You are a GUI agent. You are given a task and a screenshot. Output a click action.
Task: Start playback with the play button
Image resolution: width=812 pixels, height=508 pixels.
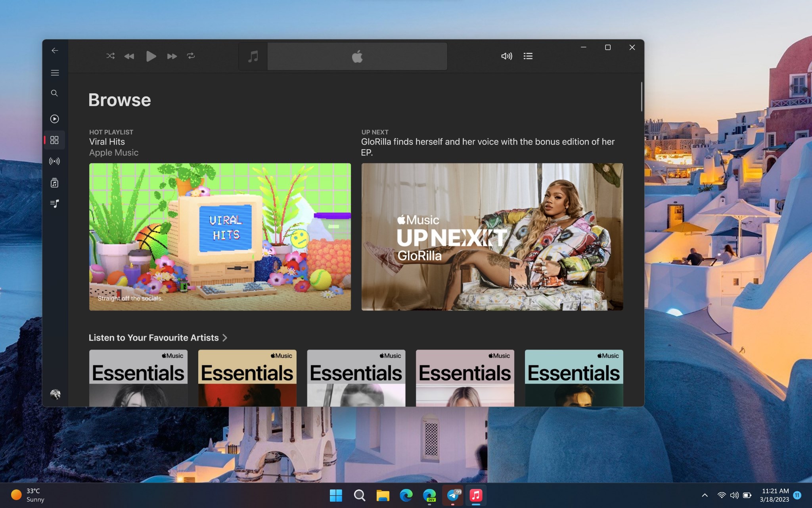(151, 56)
